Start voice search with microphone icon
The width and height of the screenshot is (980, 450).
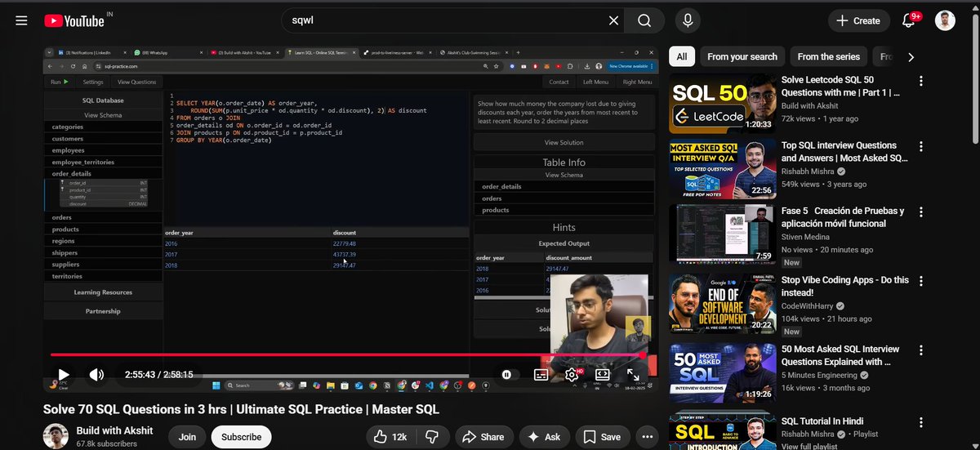coord(688,20)
